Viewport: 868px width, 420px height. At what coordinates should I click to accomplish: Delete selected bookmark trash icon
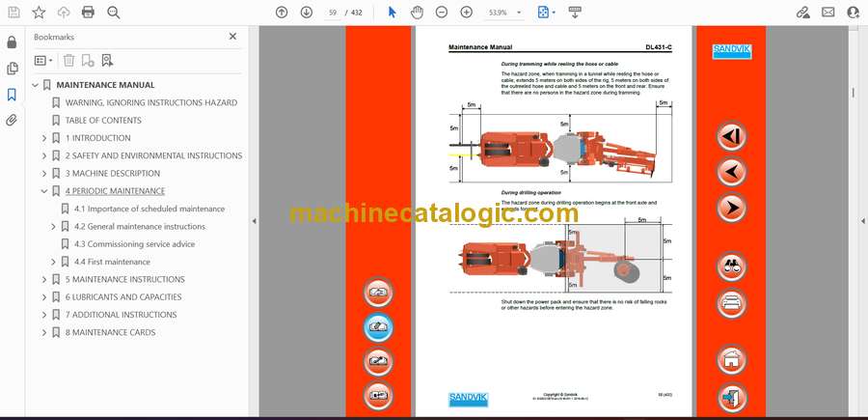(x=68, y=61)
